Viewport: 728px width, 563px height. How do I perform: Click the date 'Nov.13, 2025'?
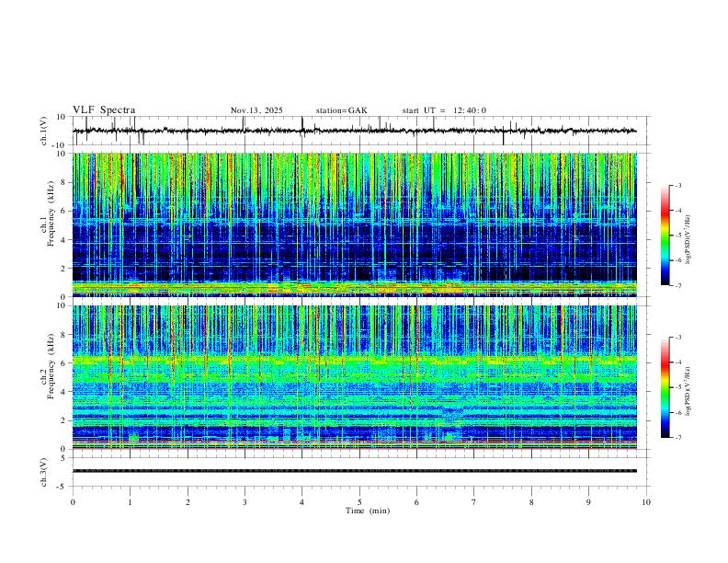click(256, 110)
